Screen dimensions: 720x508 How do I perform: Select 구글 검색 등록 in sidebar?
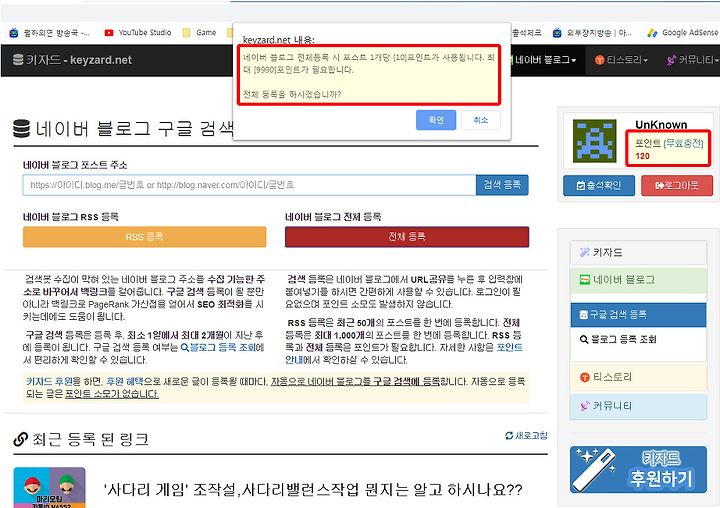pyautogui.click(x=638, y=315)
